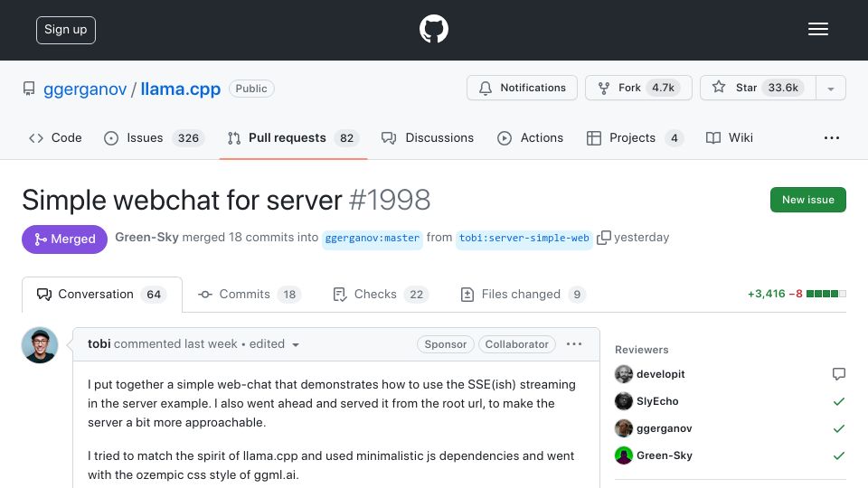Open the llama.cpp repository link
868x488 pixels.
(181, 89)
